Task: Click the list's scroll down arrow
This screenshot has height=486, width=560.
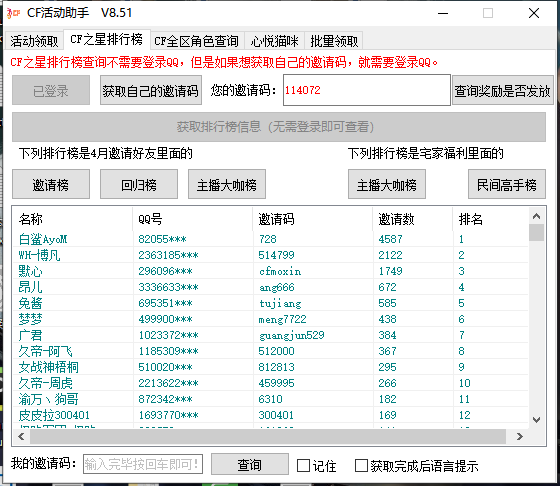Action: point(536,420)
